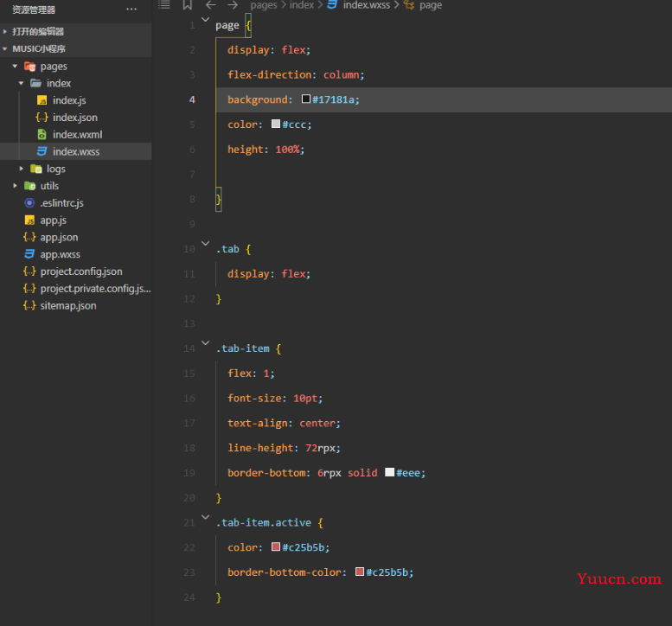672x626 pixels.
Task: Open .eslintrc.js from the explorer
Action: click(61, 202)
